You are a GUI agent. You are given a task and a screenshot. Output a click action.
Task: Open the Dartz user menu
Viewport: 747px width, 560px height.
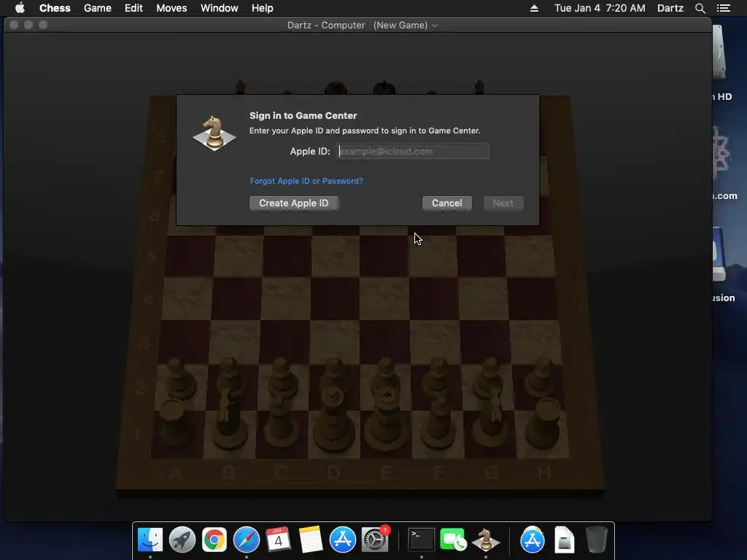[670, 8]
